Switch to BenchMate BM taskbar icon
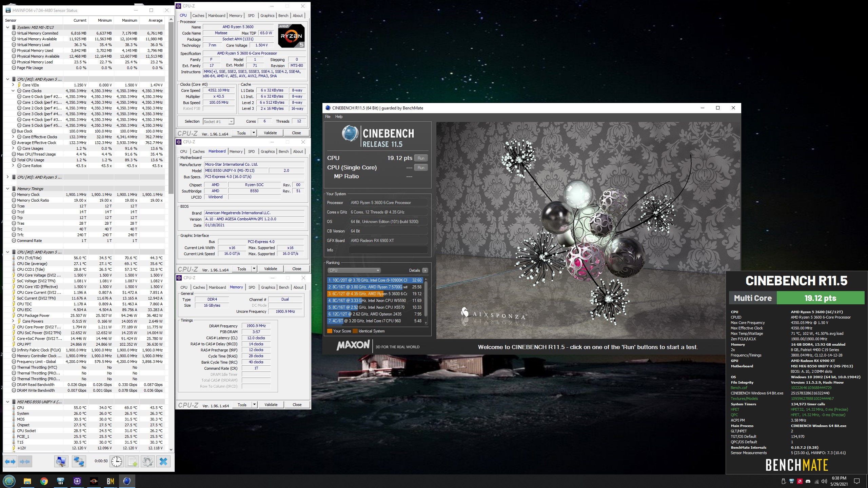 [111, 481]
